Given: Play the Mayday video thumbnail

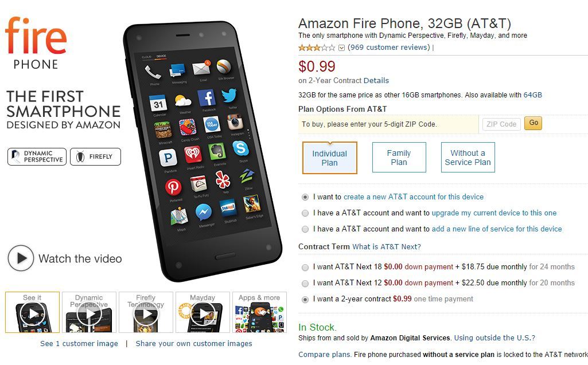Looking at the screenshot, I should point(203,312).
